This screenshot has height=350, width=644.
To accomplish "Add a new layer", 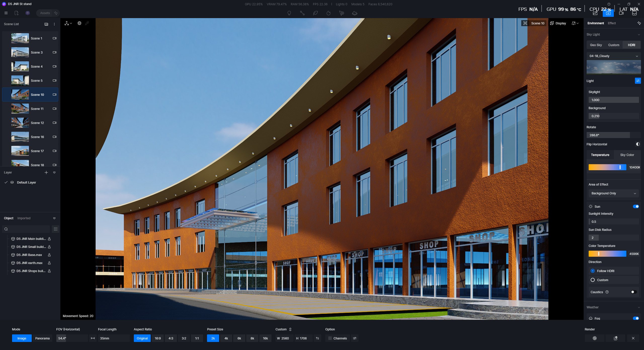I will pyautogui.click(x=46, y=172).
